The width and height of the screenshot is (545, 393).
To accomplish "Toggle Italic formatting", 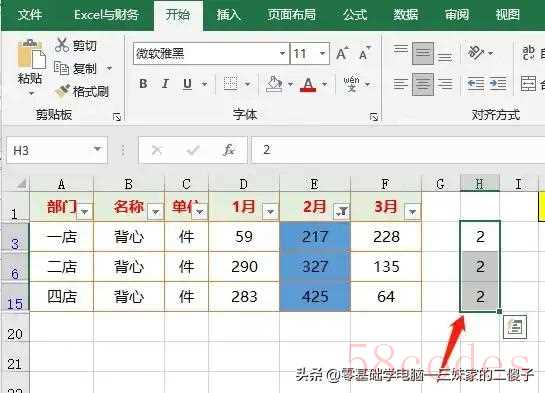I will (x=165, y=84).
